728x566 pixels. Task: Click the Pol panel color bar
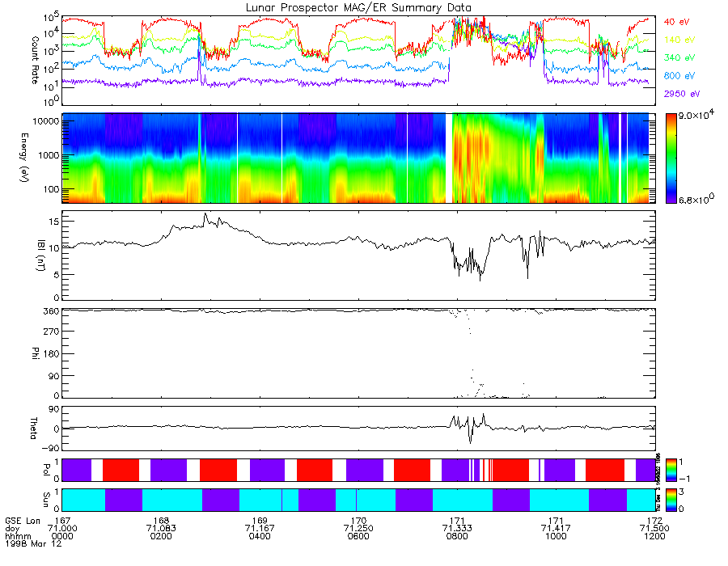pyautogui.click(x=671, y=470)
